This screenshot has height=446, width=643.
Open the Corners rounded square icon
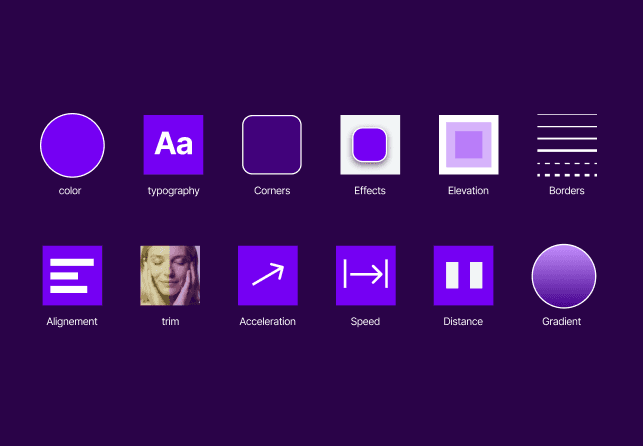tap(272, 145)
